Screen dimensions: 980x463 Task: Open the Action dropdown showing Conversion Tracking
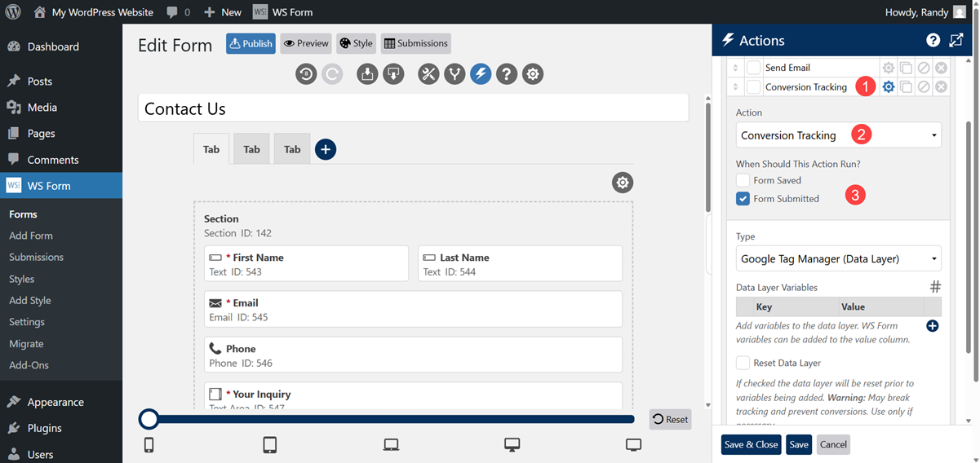pos(838,135)
